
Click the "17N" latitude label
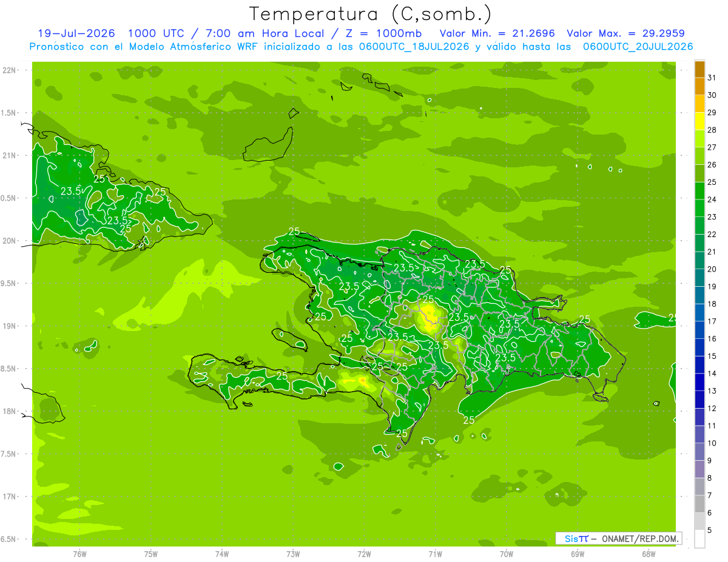pos(10,497)
